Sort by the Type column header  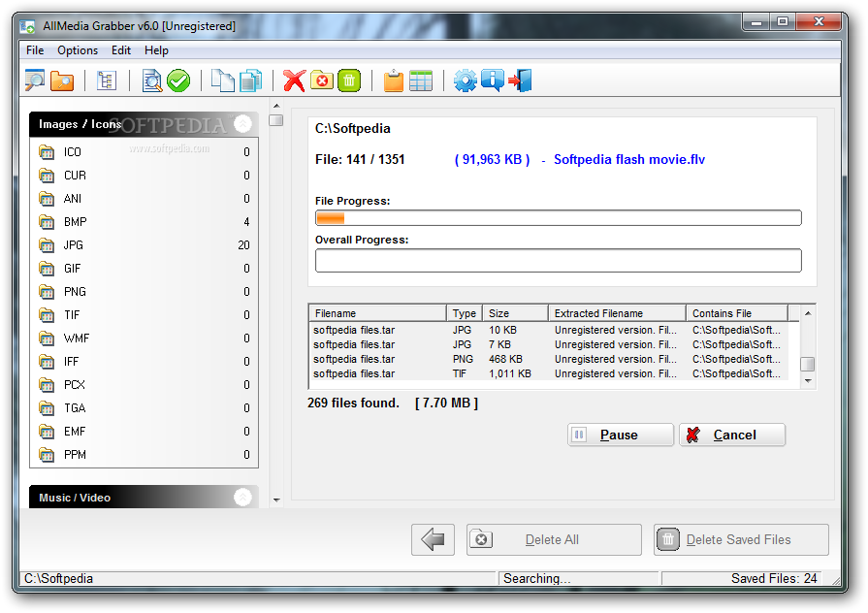[465, 313]
